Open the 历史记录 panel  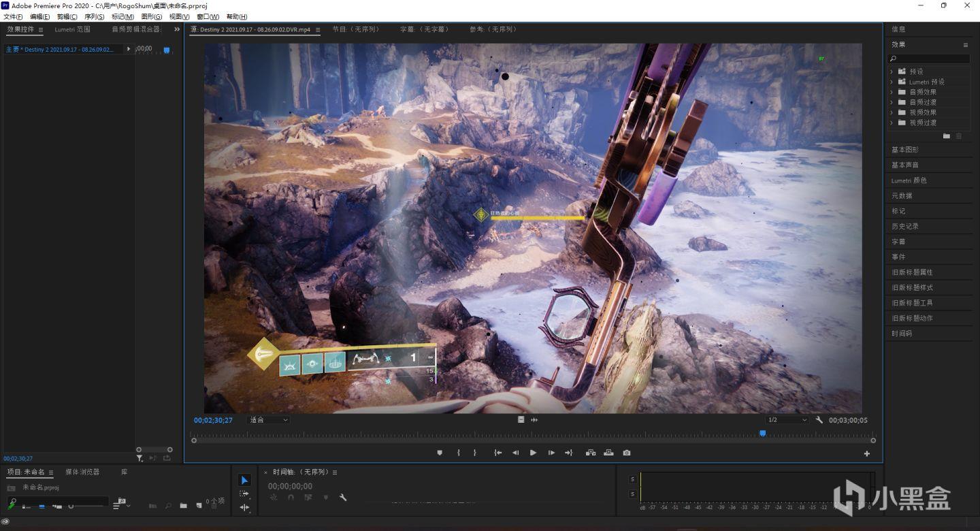click(905, 226)
